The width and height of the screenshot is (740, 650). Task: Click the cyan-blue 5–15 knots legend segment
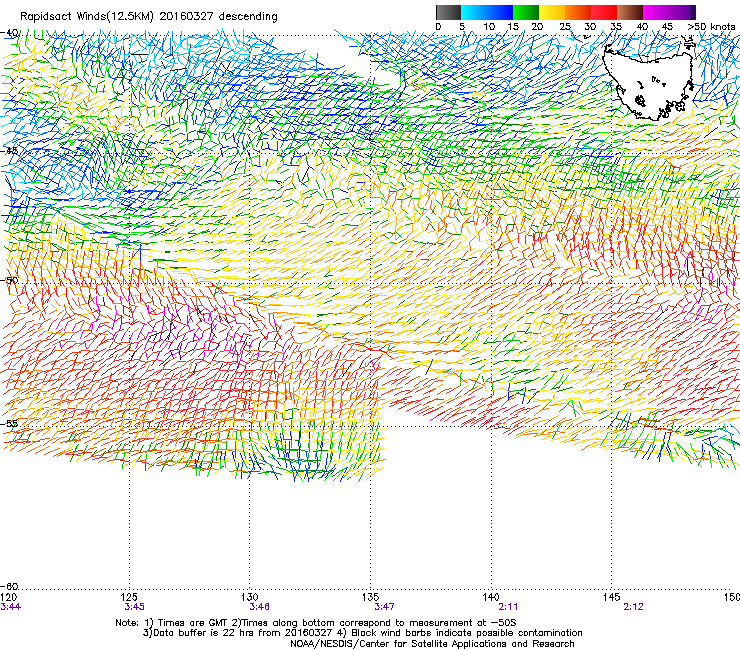(487, 12)
